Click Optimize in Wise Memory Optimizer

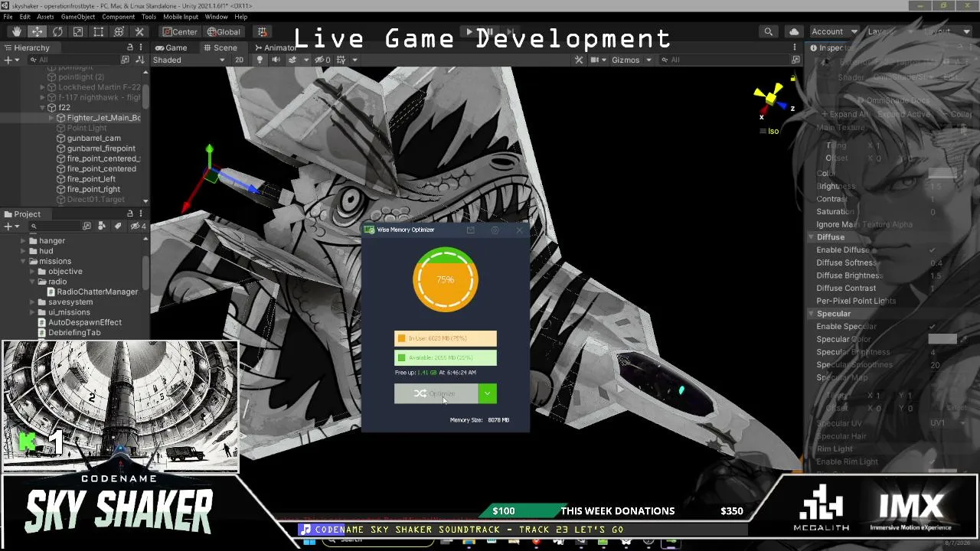coord(436,393)
